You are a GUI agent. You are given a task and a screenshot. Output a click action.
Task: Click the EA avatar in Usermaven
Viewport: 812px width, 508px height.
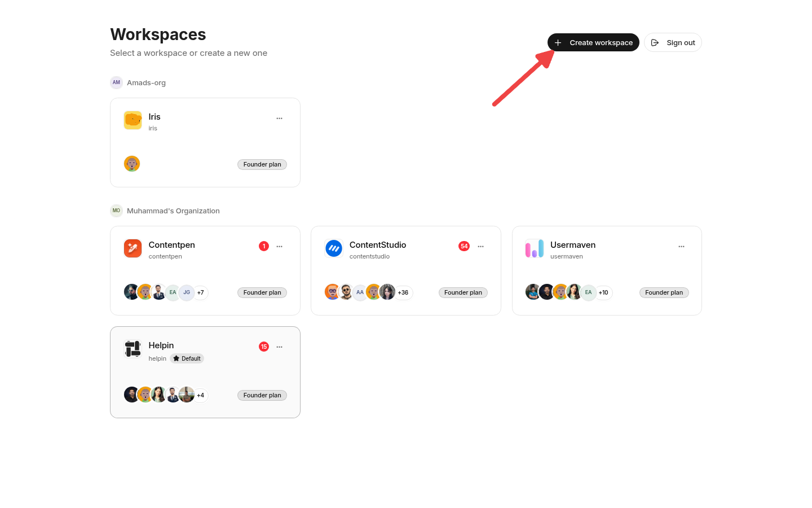click(588, 292)
